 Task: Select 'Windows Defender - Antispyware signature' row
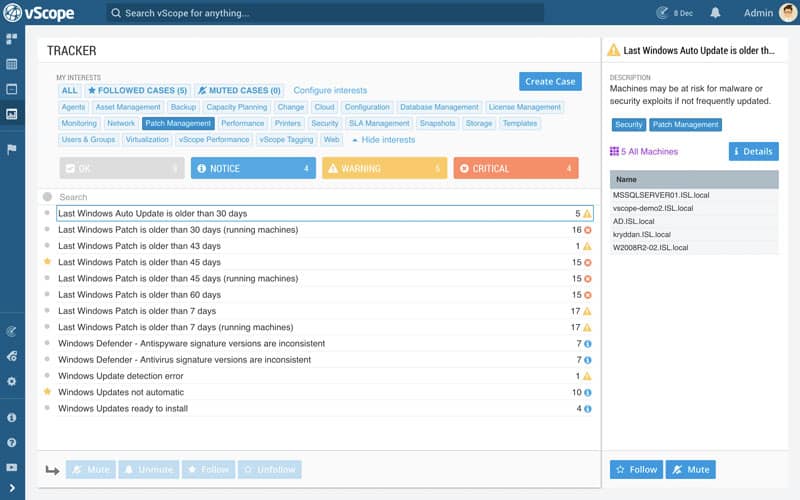pyautogui.click(x=324, y=343)
